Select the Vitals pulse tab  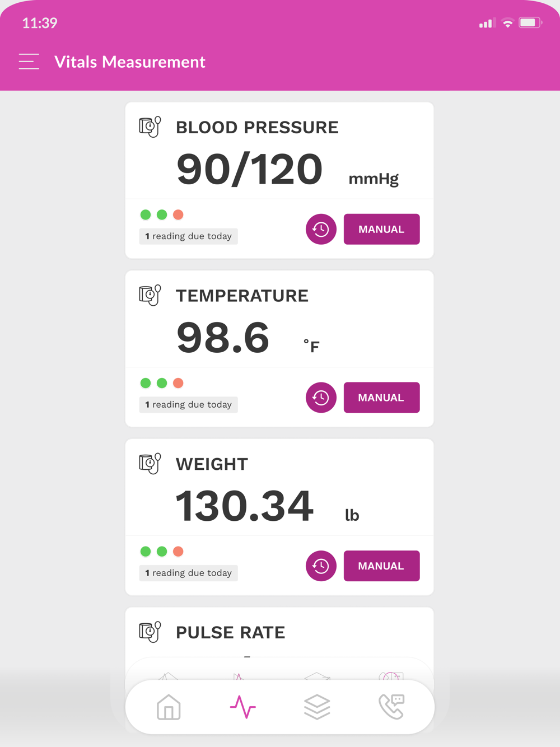(x=242, y=707)
